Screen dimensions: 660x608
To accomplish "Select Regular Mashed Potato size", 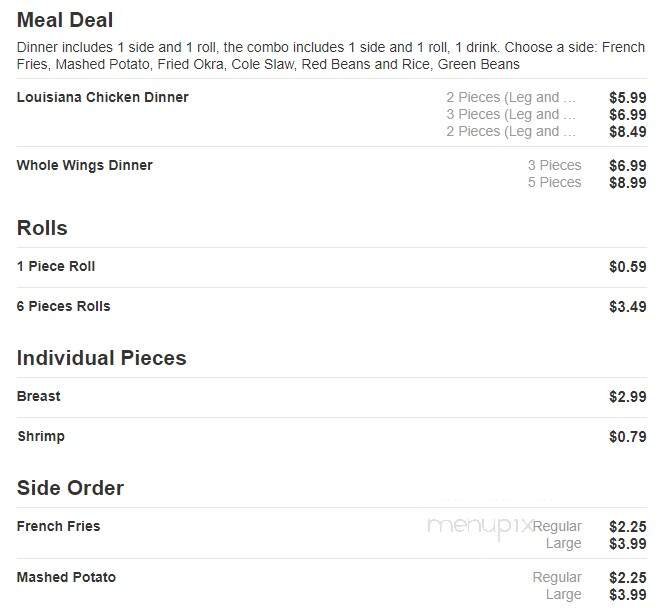I will [556, 577].
